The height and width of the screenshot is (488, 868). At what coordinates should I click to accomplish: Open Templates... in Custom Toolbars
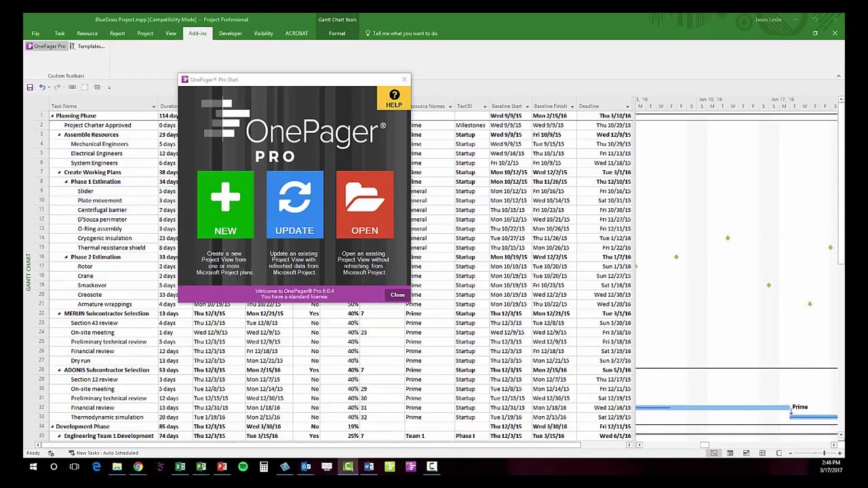point(87,46)
